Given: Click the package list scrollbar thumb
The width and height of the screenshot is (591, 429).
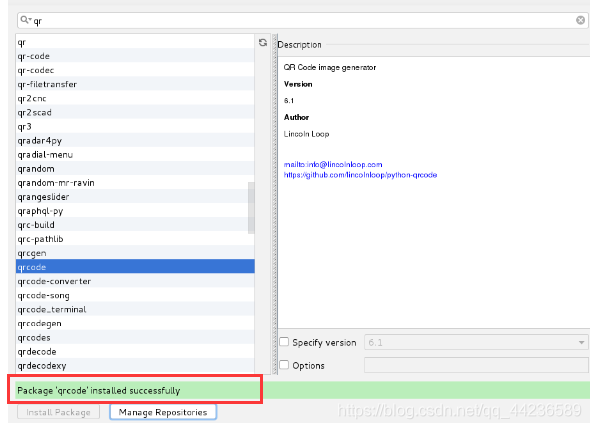Looking at the screenshot, I should [x=251, y=208].
